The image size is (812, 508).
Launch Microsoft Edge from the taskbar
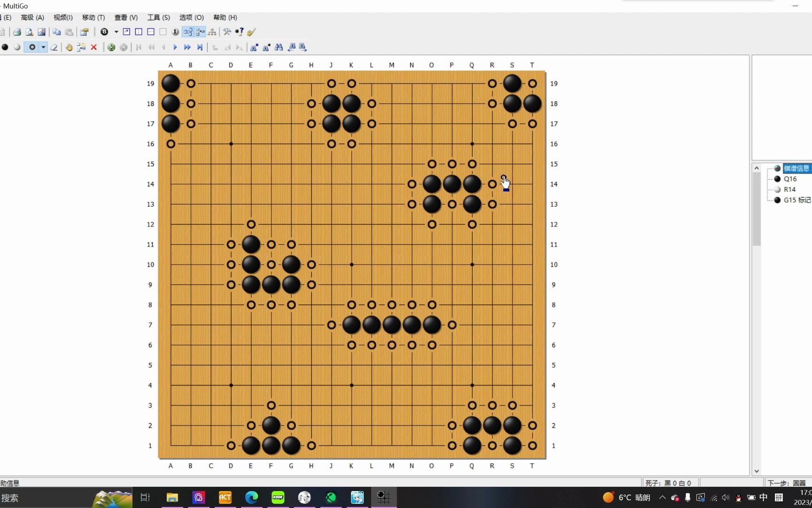coord(251,497)
